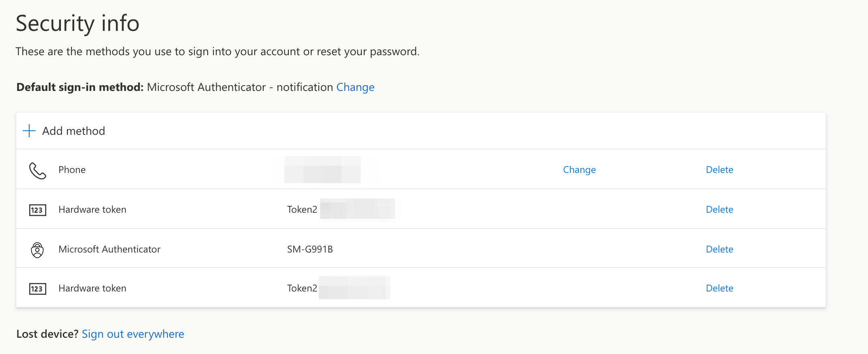
Task: Click Token2 text in the first Hardware token row
Action: [x=302, y=209]
